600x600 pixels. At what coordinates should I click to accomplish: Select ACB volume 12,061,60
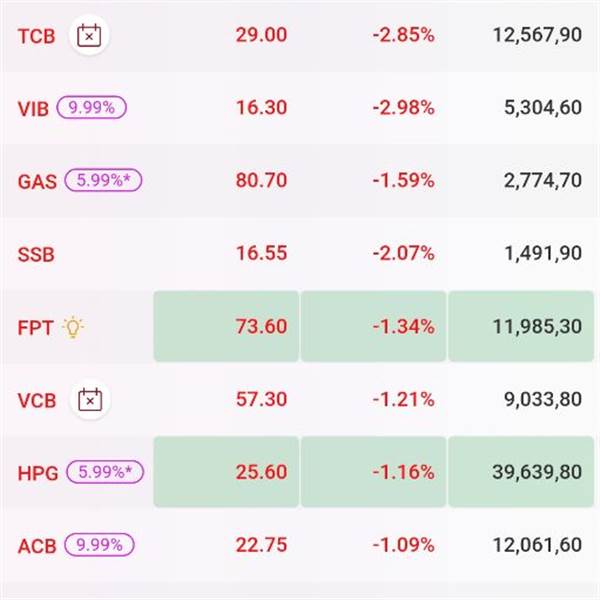click(x=537, y=545)
